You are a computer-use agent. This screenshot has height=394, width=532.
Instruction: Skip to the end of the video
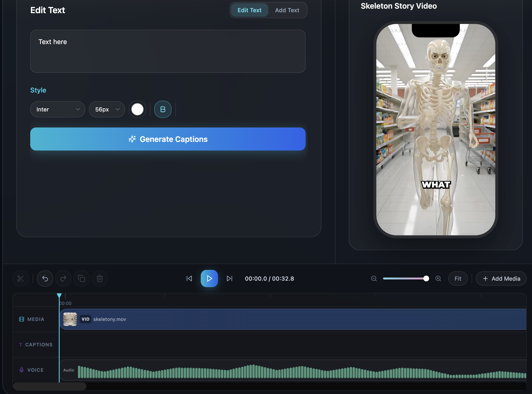(x=229, y=278)
